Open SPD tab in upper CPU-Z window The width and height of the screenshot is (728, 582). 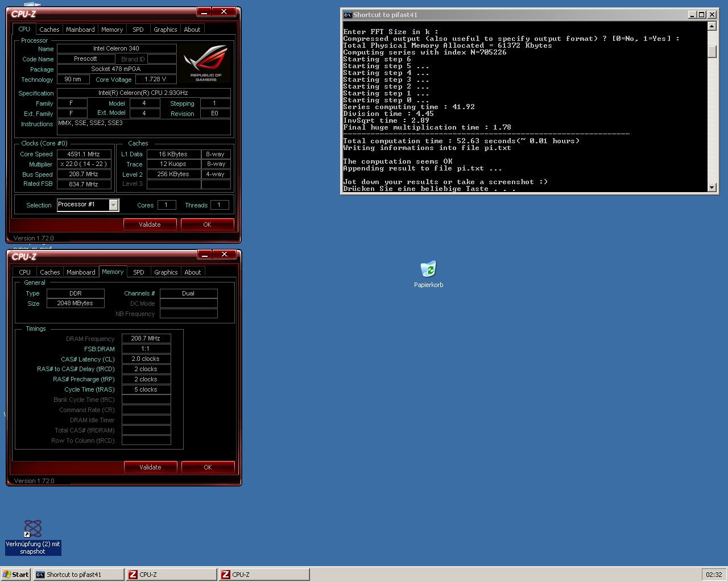138,30
